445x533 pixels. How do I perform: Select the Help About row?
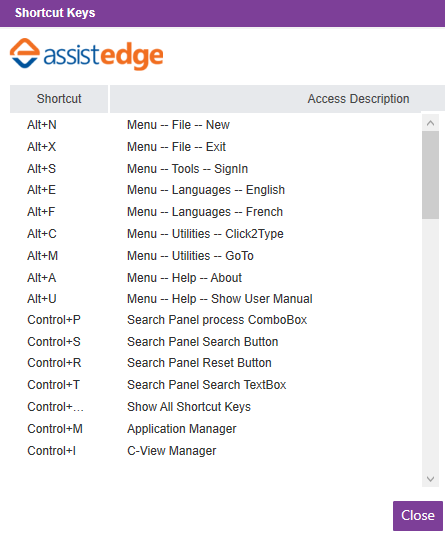click(x=216, y=278)
